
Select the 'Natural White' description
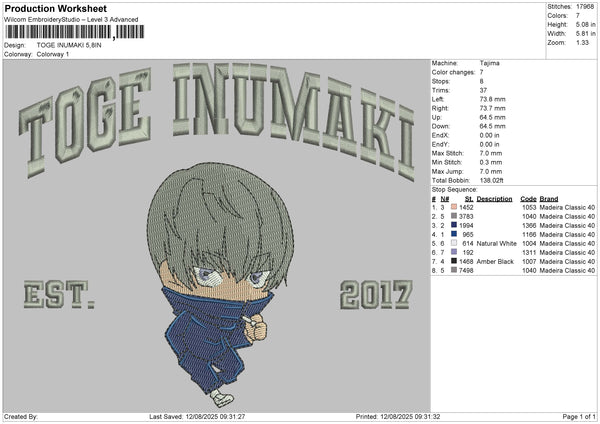point(497,243)
